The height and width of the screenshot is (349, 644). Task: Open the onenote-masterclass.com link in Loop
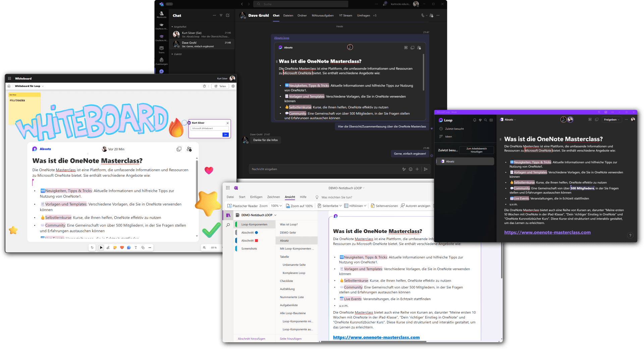pyautogui.click(x=547, y=232)
